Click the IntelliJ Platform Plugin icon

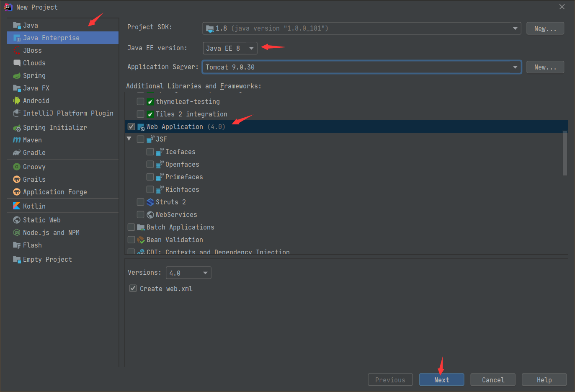[17, 113]
